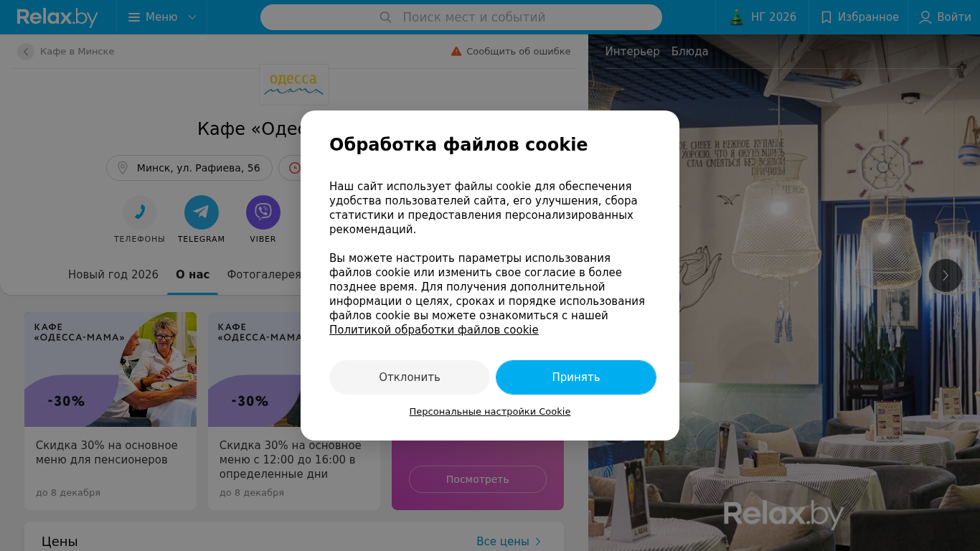Accept cookies with Принять button
Image resolution: width=980 pixels, height=551 pixels.
576,377
